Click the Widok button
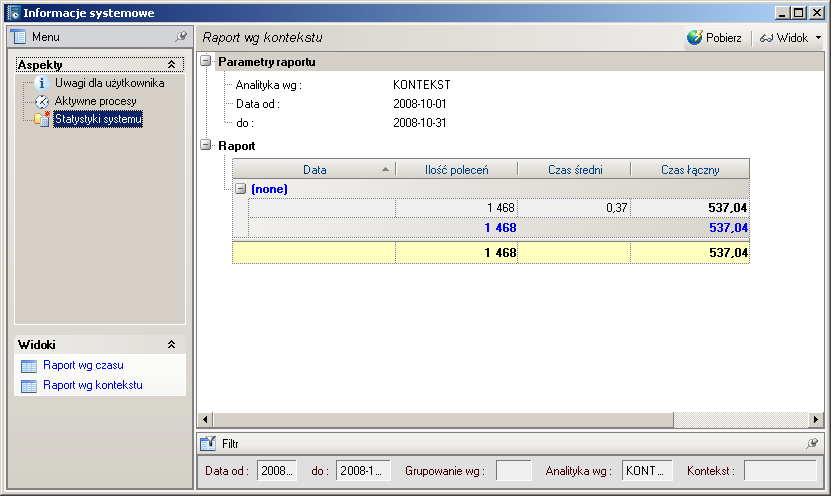Viewport: 831px width, 496px height. [784, 38]
